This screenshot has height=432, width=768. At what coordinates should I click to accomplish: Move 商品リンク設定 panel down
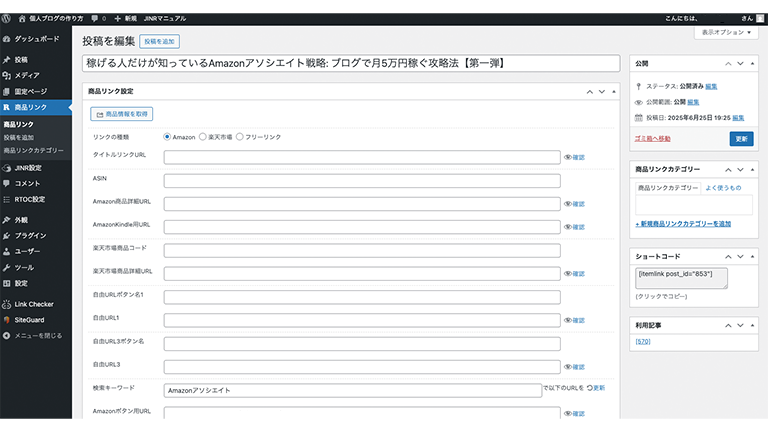tap(602, 92)
